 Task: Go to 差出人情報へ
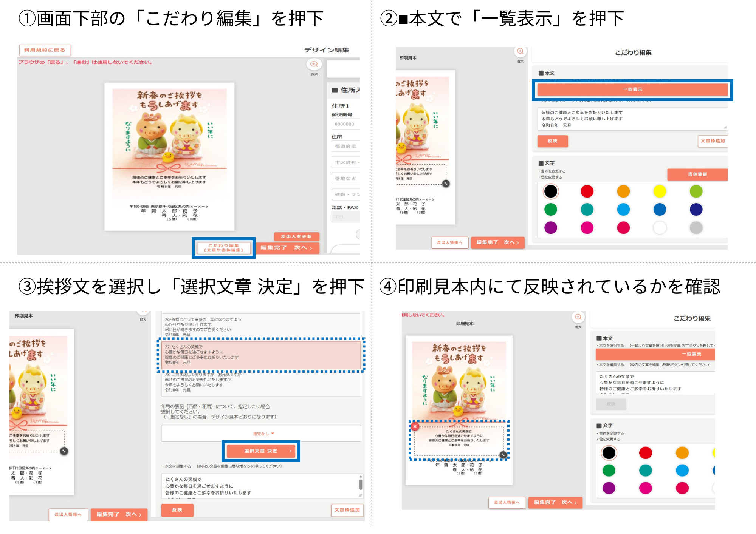449,243
